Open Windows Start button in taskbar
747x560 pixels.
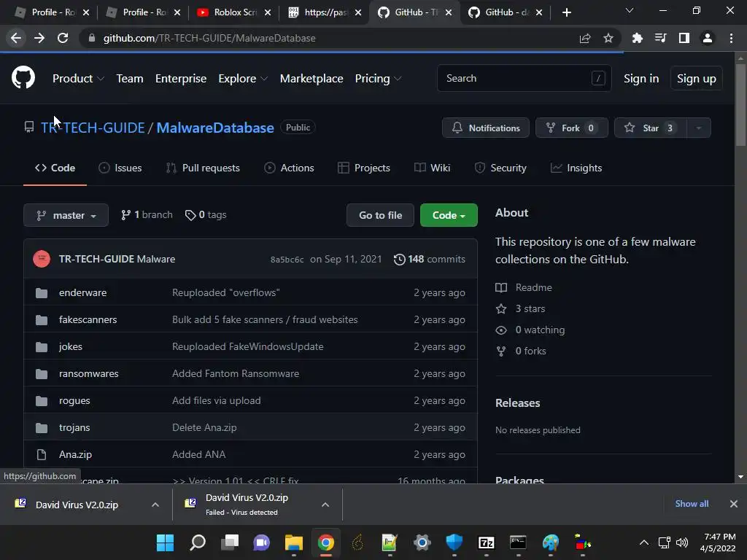[166, 542]
